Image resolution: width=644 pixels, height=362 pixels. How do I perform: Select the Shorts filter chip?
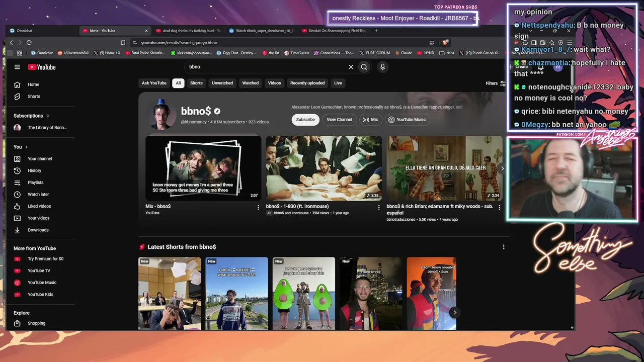(x=196, y=83)
